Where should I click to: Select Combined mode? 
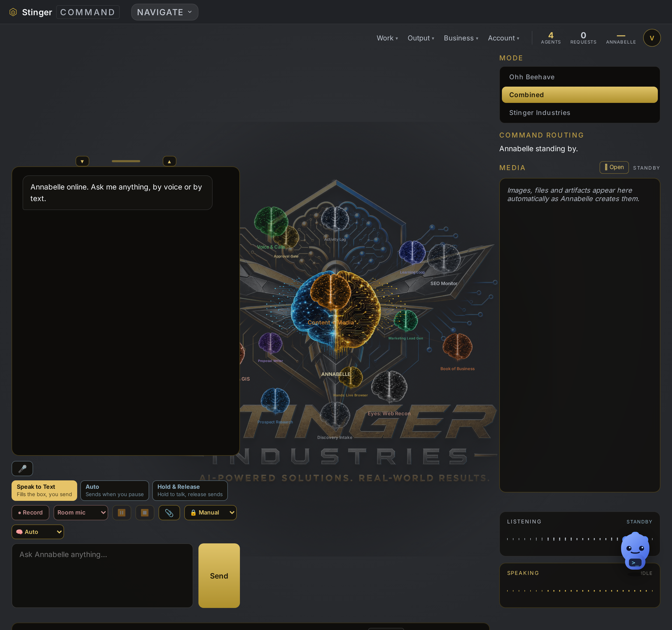[579, 95]
